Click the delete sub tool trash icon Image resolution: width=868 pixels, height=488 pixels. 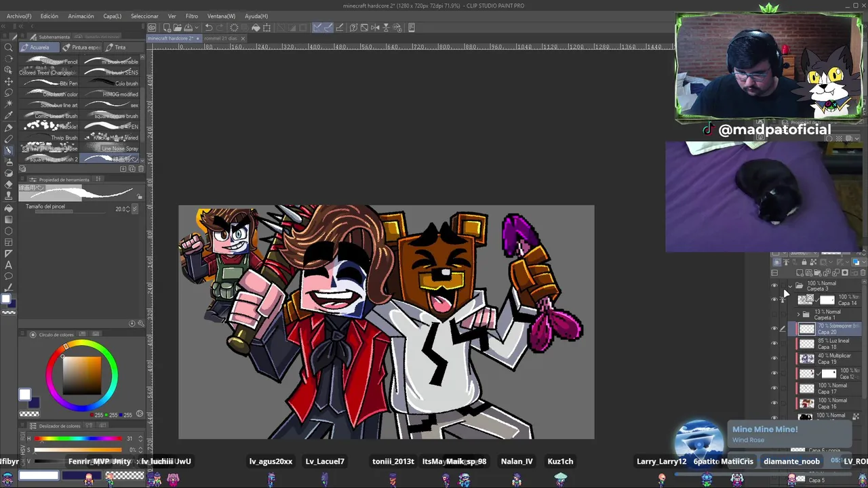[x=140, y=169]
